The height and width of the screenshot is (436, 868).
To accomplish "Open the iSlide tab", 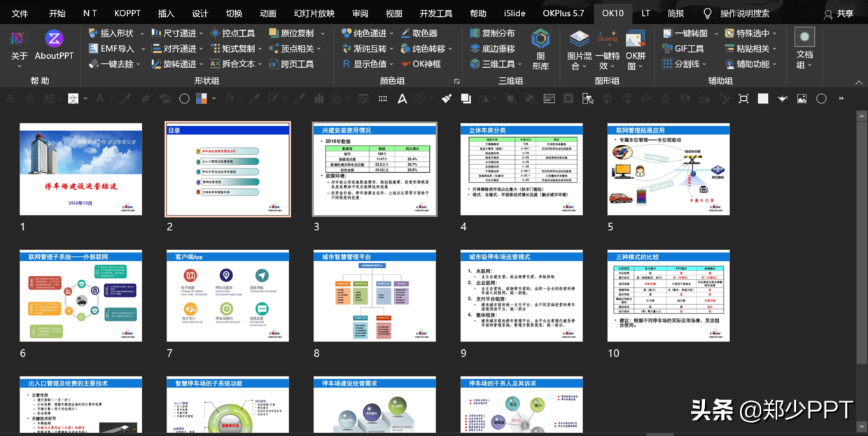I will coord(514,13).
